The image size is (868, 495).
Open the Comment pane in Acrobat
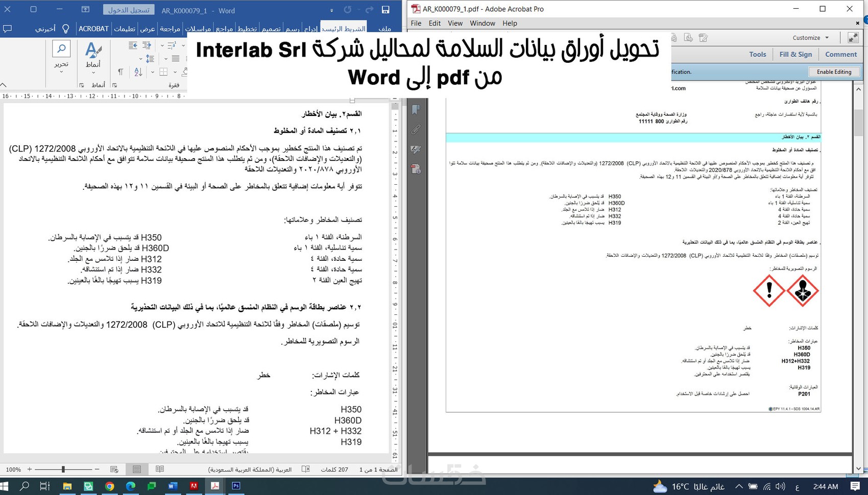[x=841, y=54]
